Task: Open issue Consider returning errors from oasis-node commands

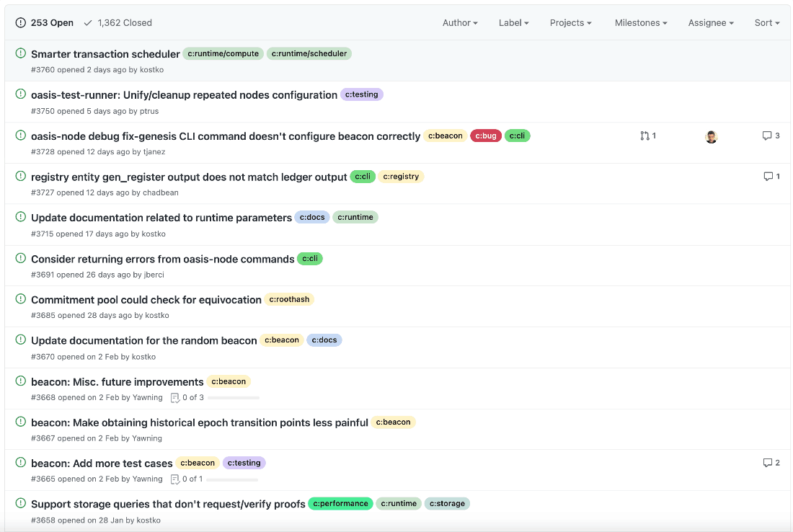Action: [162, 259]
